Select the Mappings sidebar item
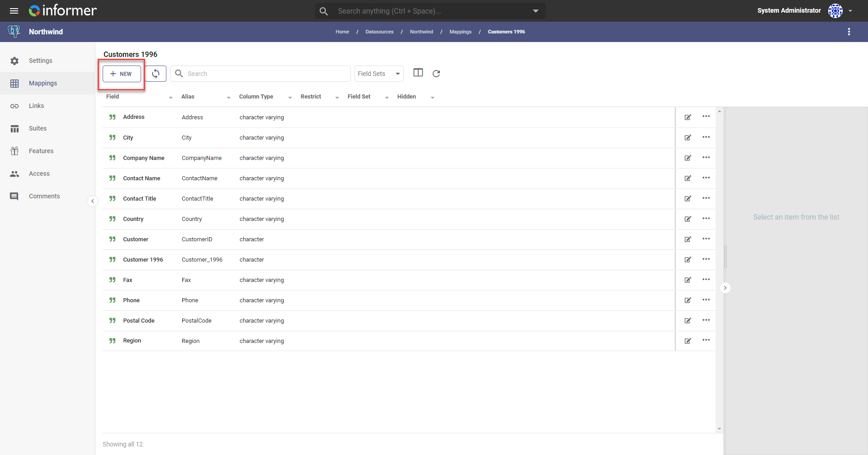The height and width of the screenshot is (455, 868). point(47,83)
